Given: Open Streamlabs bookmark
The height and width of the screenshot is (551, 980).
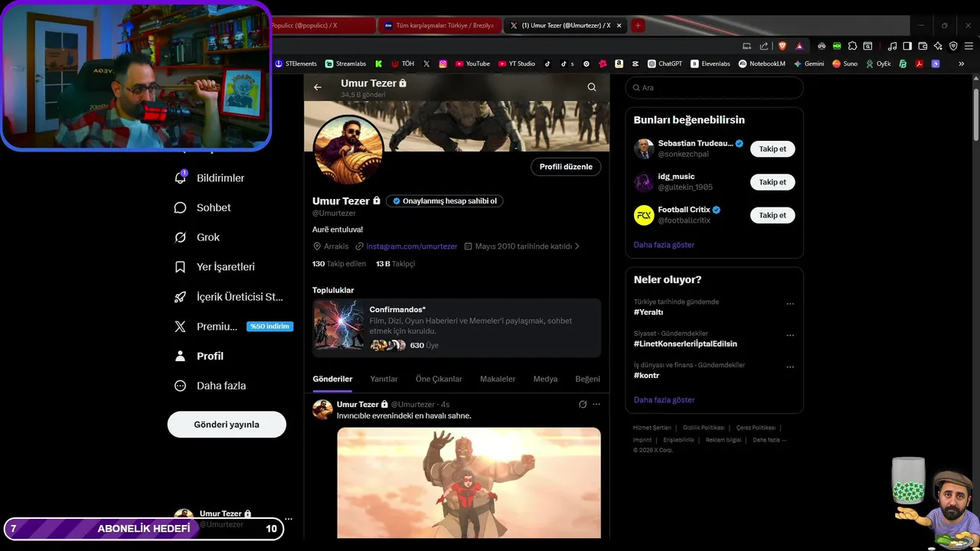Looking at the screenshot, I should pos(345,64).
